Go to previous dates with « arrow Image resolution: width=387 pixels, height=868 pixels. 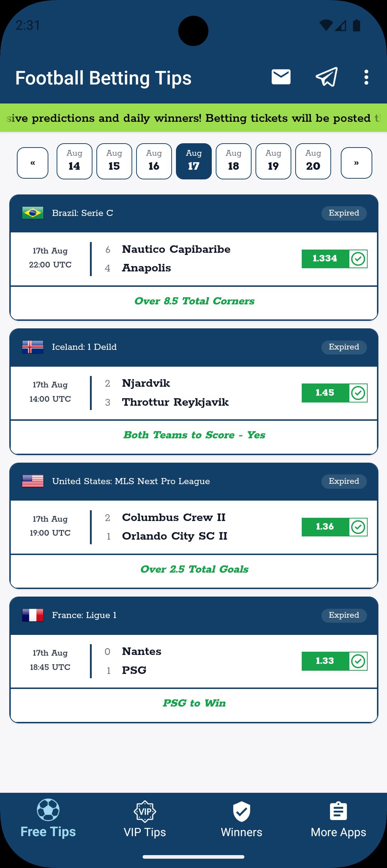pos(33,163)
